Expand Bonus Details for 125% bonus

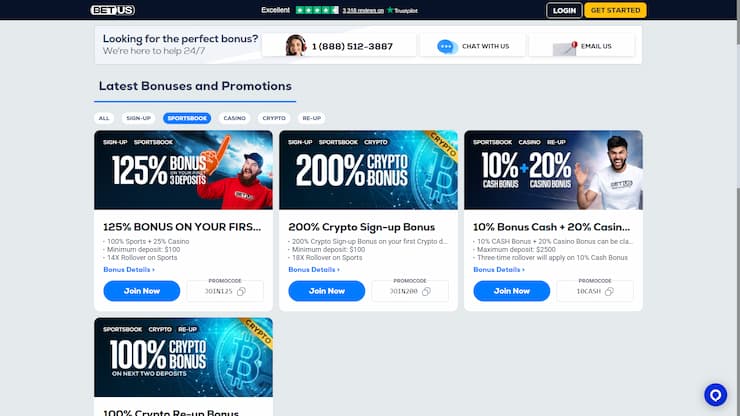pos(129,270)
